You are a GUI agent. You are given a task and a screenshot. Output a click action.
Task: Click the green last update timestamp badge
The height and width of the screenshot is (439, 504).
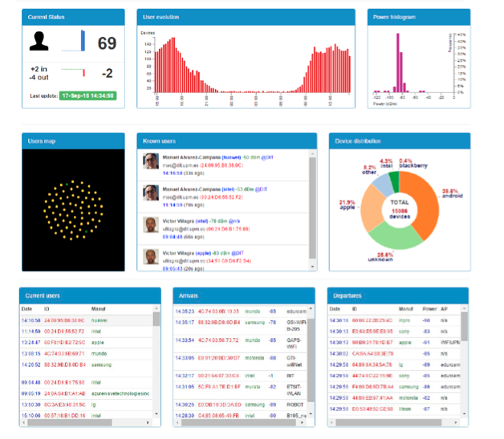(86, 96)
